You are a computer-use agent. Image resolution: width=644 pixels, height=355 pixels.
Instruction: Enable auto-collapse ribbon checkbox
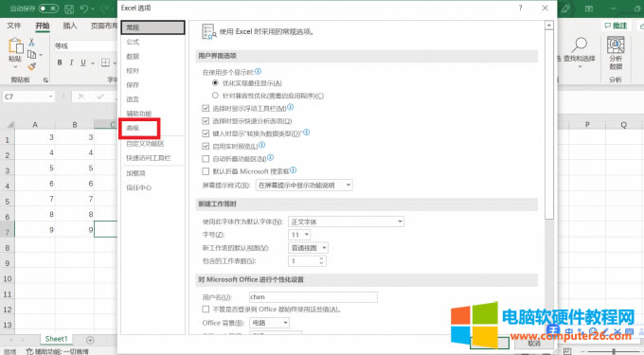coord(206,158)
